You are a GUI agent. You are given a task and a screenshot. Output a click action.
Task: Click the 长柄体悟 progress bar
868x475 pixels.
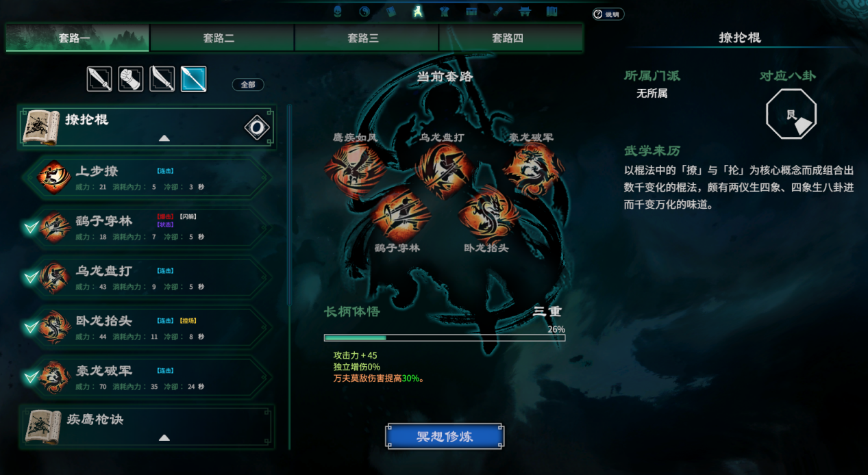445,337
